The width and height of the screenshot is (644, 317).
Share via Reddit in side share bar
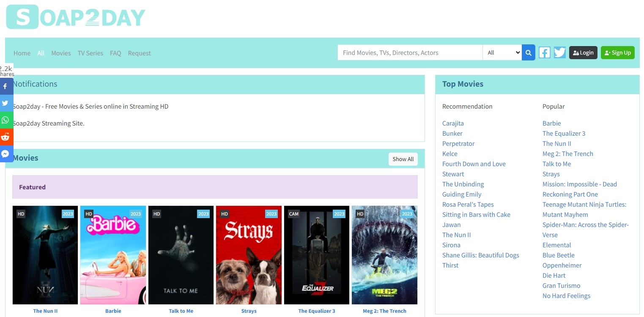(x=6, y=137)
